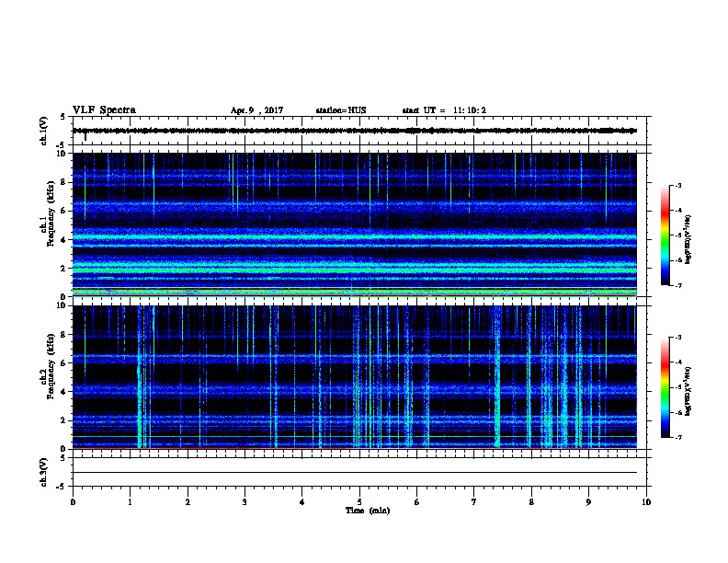Click the ch.2 color scale "-3" label
728x563 pixels.
tap(677, 338)
